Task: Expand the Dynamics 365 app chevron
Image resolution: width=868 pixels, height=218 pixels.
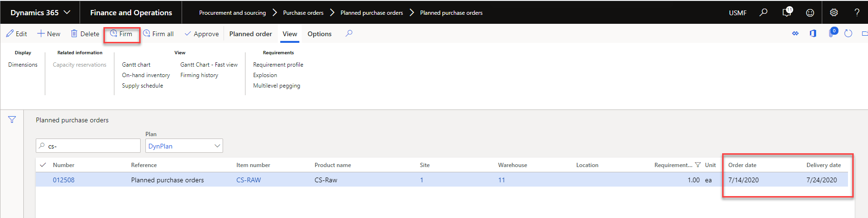Action: (x=67, y=13)
